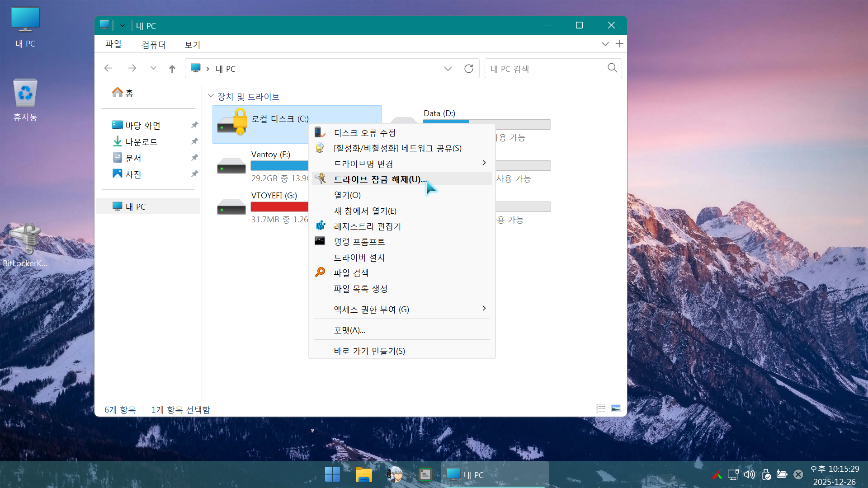Viewport: 868px width, 488px height.
Task: Open the 보기 (View) ribbon tab
Action: click(x=192, y=45)
